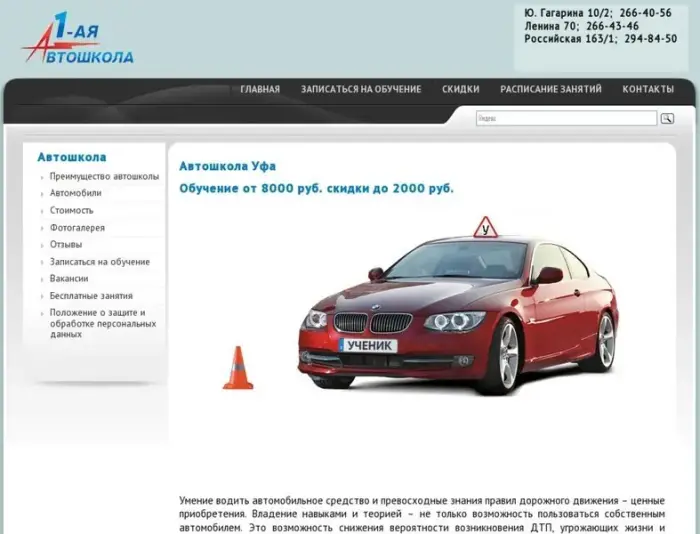Navigate to Контакты in the navigation bar
The height and width of the screenshot is (534, 700).
pyautogui.click(x=648, y=89)
